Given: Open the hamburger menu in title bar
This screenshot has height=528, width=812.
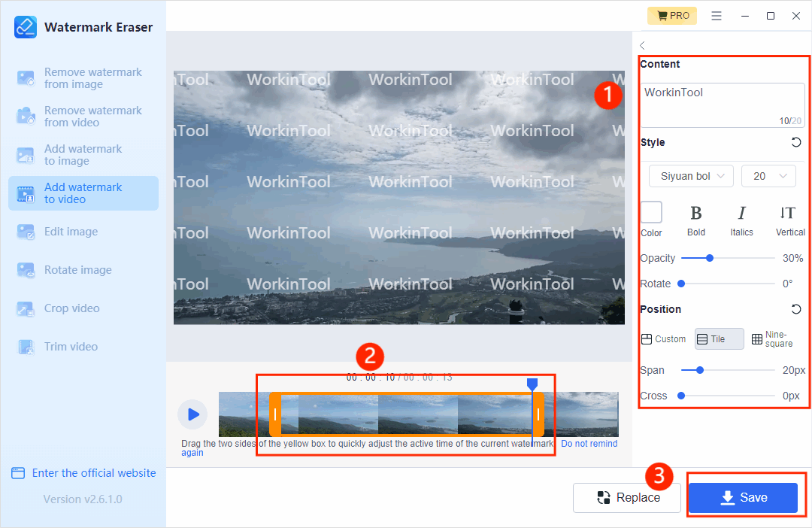Looking at the screenshot, I should [x=717, y=16].
